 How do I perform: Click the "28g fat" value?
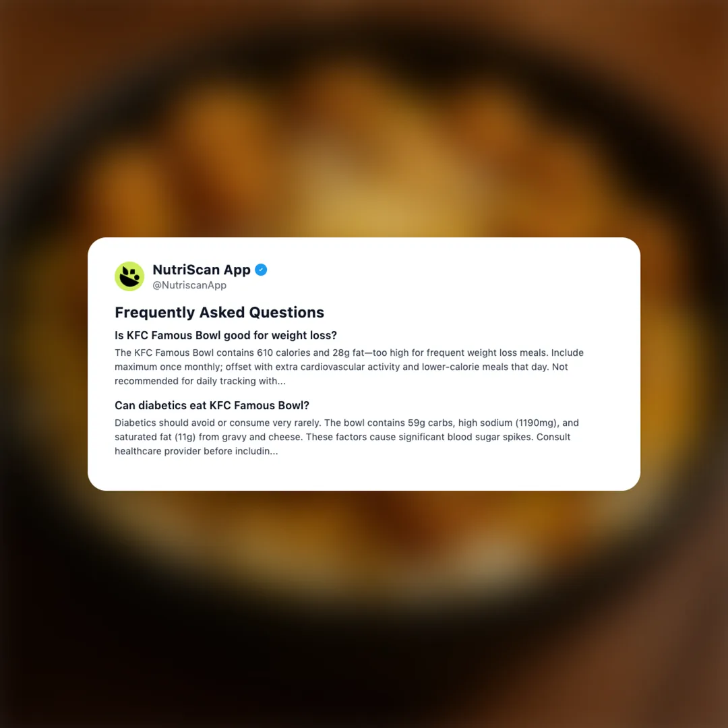tap(348, 353)
